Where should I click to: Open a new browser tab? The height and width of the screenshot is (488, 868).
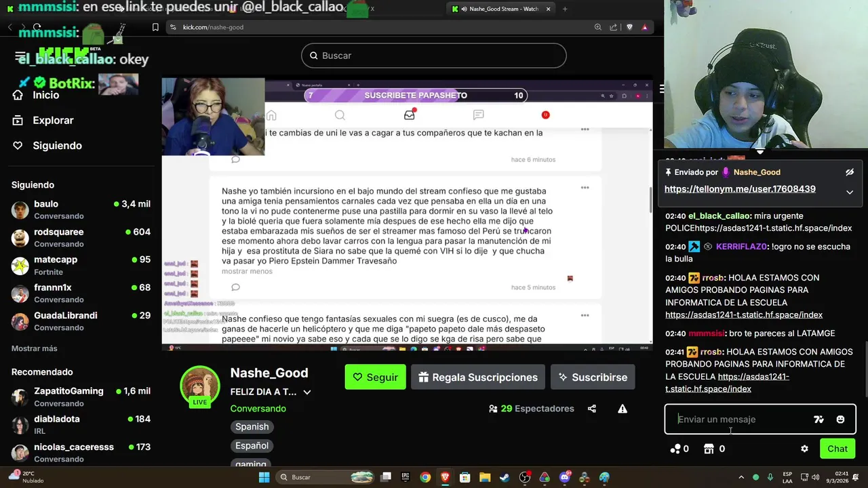pyautogui.click(x=565, y=9)
